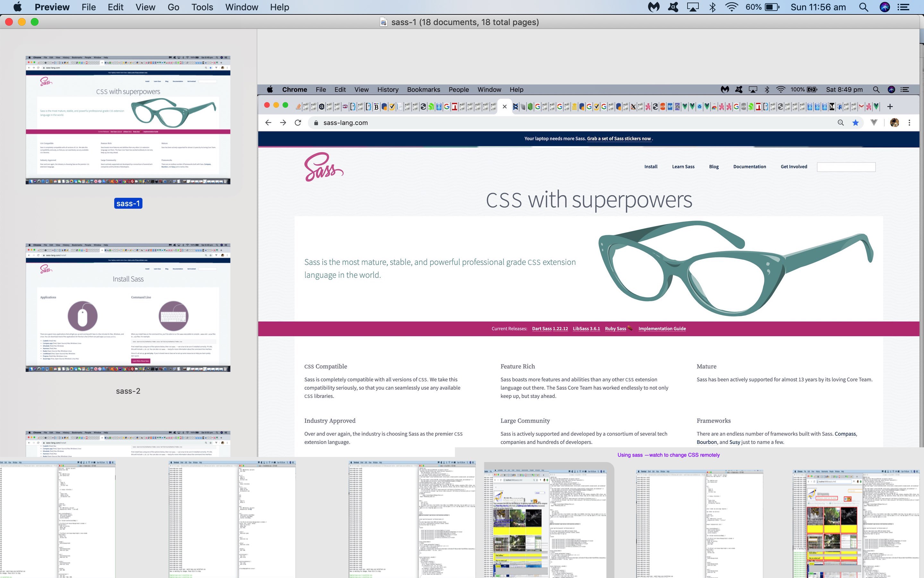Click the document proxy icon beside the sass-1 title
Image resolution: width=924 pixels, height=578 pixels.
click(x=383, y=22)
